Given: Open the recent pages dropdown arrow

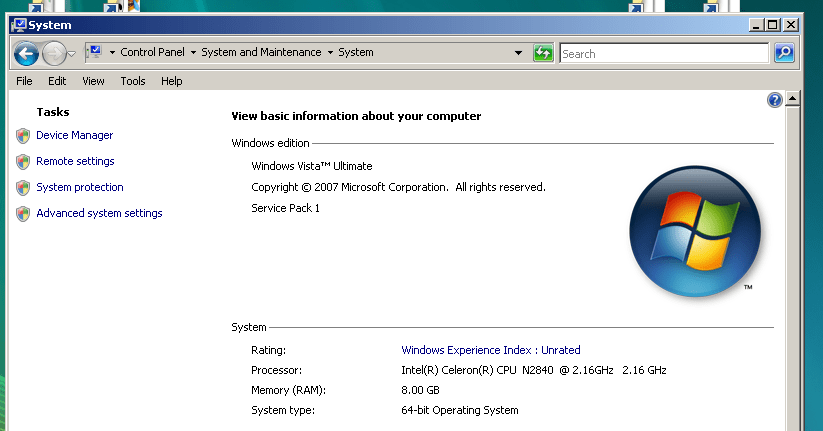Looking at the screenshot, I should point(72,54).
